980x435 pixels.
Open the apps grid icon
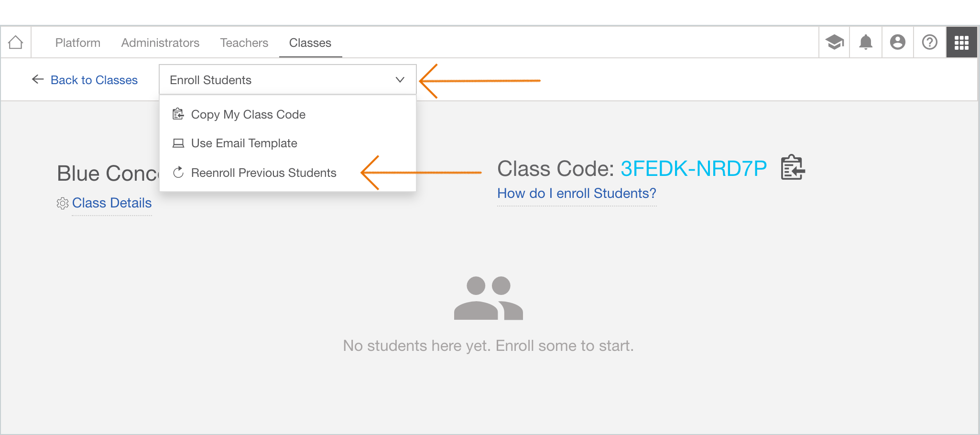pyautogui.click(x=962, y=43)
